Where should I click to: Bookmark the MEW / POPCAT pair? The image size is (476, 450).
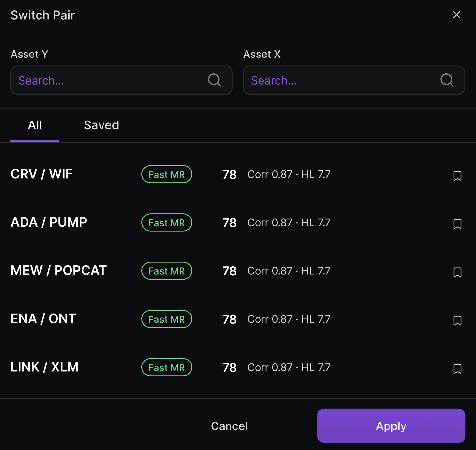tap(457, 272)
